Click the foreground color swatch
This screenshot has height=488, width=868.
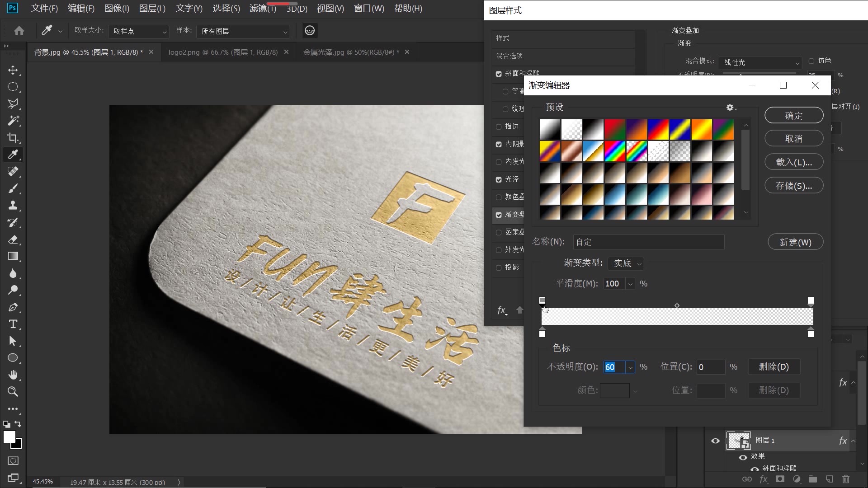point(10,436)
